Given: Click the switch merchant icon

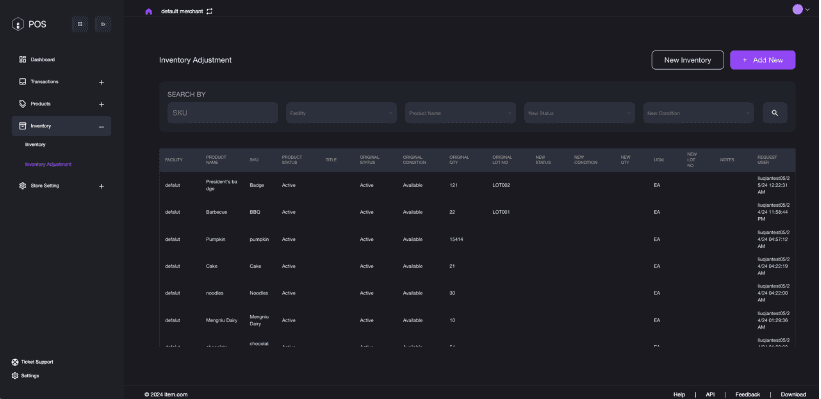Looking at the screenshot, I should [209, 11].
